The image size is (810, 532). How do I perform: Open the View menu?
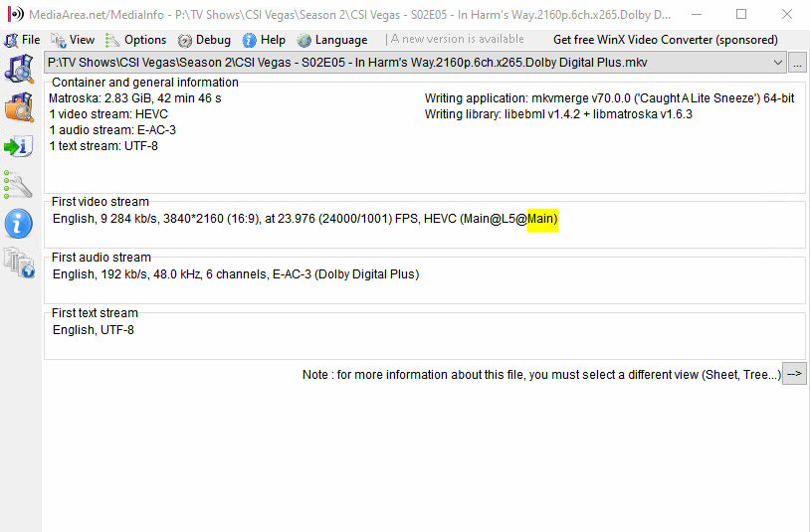(x=73, y=40)
